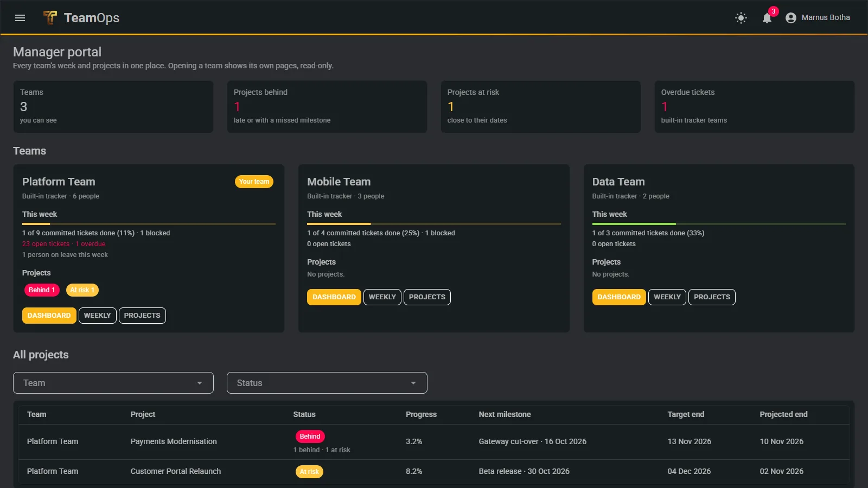Open Mobile Team Projects page
The height and width of the screenshot is (488, 868).
pos(427,297)
